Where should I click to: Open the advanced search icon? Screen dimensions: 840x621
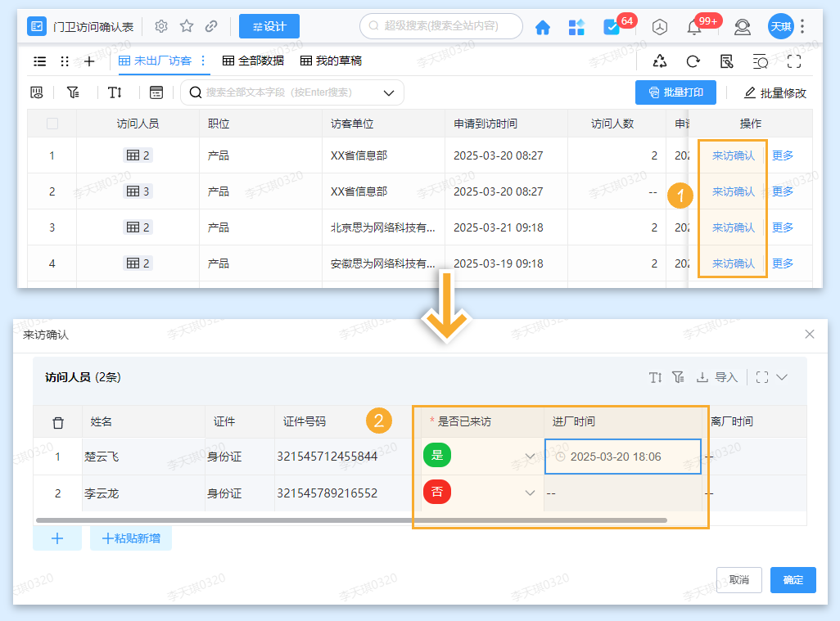click(x=760, y=61)
